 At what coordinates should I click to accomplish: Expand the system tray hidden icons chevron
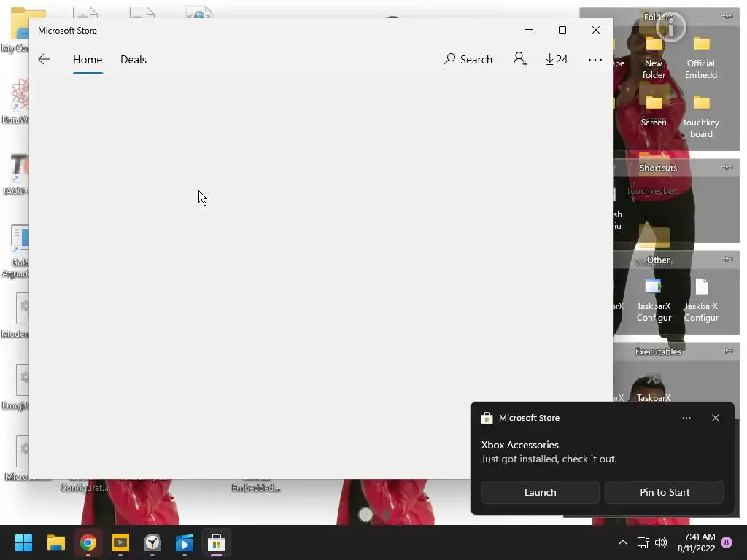click(x=623, y=542)
